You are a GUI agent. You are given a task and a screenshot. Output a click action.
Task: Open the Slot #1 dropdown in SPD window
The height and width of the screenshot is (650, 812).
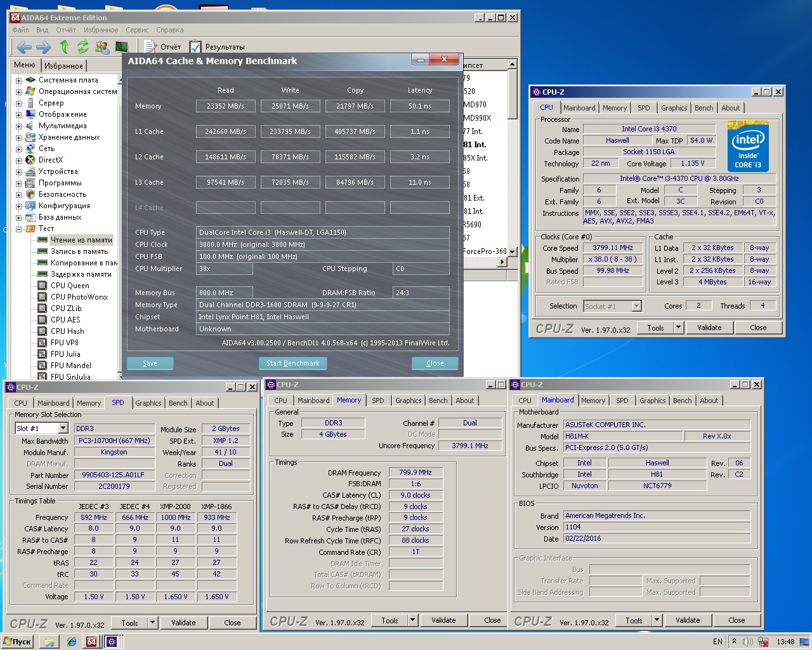(63, 428)
